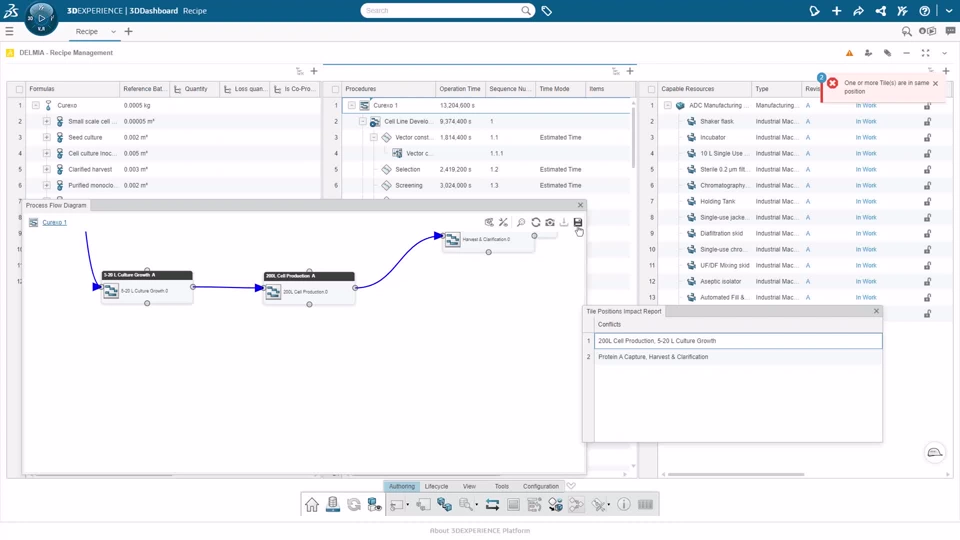Switch to the Configuration toolbar tab
The height and width of the screenshot is (540, 960).
click(541, 486)
